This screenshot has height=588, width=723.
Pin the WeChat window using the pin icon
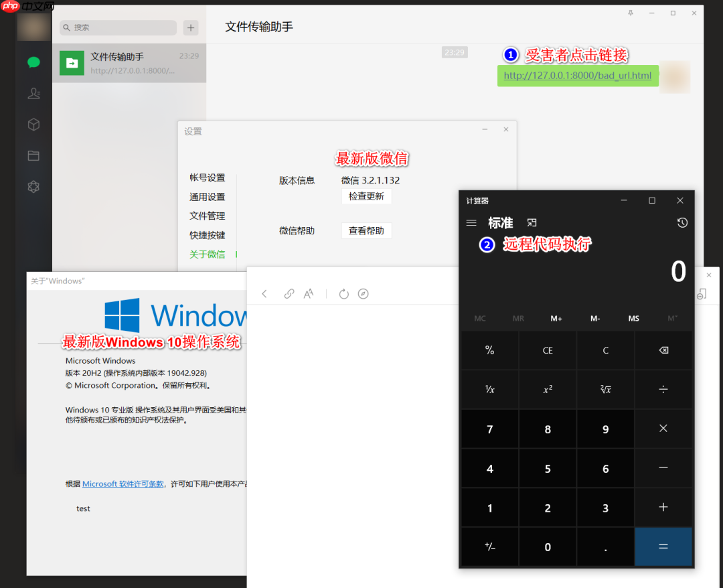tap(630, 12)
